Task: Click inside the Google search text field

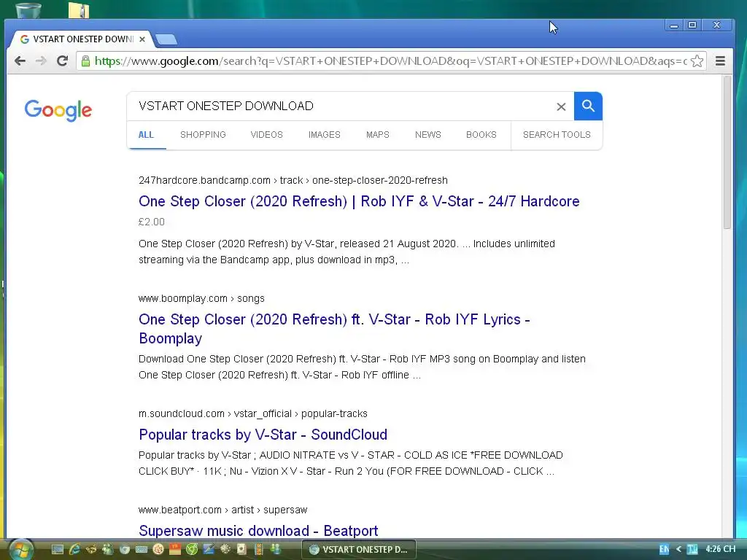Action: pyautogui.click(x=343, y=106)
